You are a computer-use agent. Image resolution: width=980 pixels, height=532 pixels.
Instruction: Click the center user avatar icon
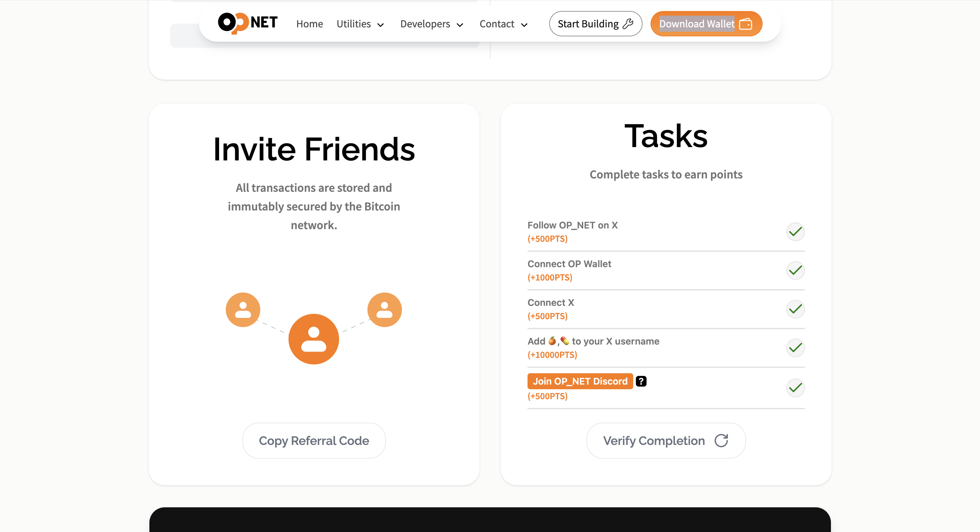[313, 339]
